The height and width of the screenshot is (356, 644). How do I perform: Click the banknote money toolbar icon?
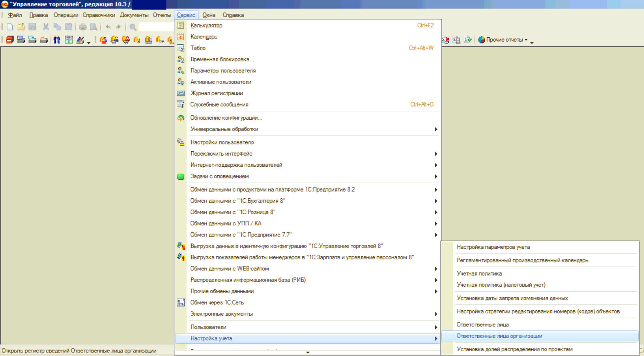(69, 40)
